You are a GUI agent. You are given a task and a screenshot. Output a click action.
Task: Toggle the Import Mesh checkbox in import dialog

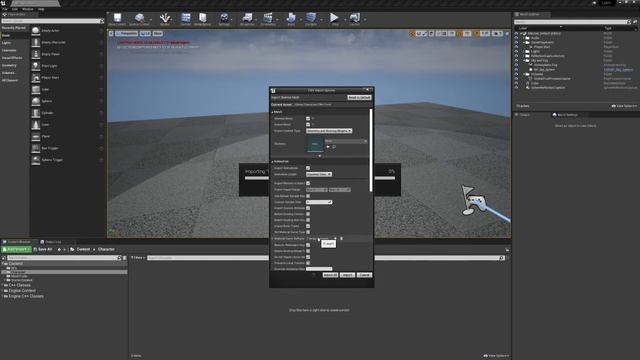click(308, 124)
